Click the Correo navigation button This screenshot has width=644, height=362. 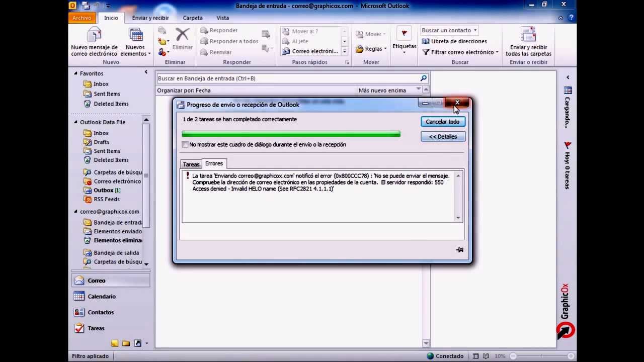click(111, 281)
